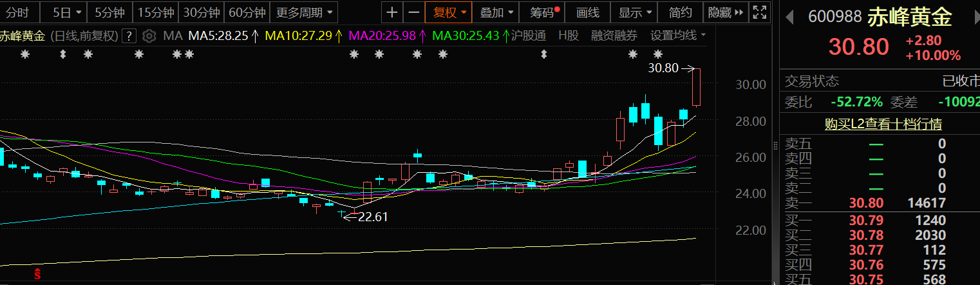The image size is (980, 285).
Task: Toggle the MA indicator label
Action: [173, 35]
